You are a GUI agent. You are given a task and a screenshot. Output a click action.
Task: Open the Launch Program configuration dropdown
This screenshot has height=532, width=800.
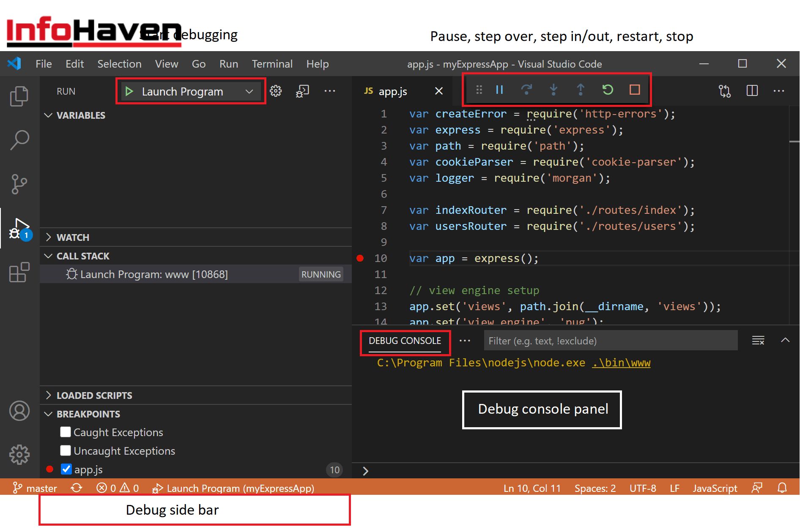point(249,91)
